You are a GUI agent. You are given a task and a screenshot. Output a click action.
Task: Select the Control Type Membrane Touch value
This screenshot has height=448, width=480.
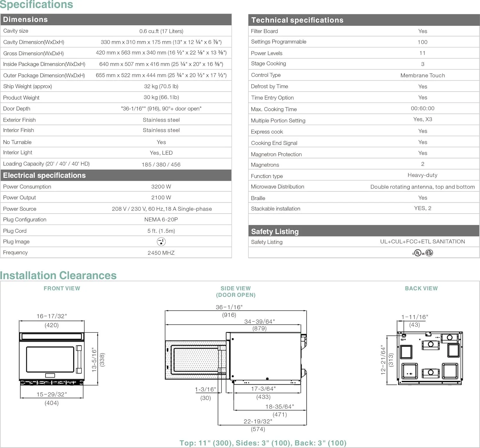(422, 75)
